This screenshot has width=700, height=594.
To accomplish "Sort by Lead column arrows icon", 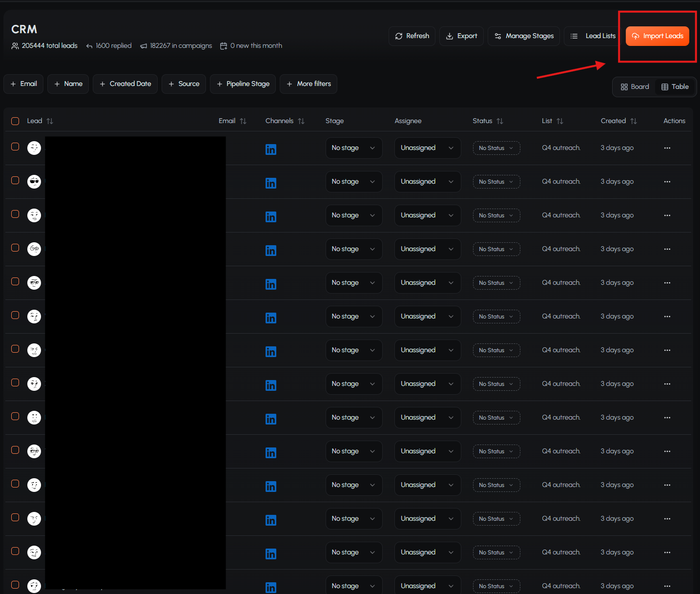I will [50, 121].
